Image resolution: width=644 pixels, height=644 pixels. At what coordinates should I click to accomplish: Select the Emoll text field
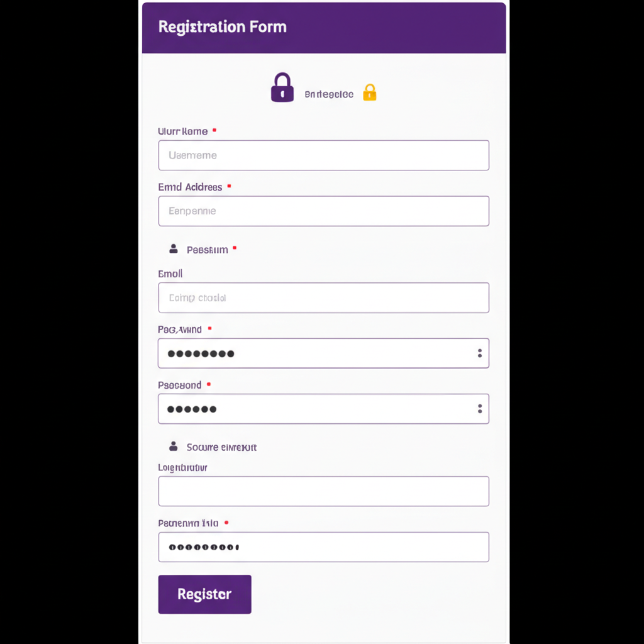pyautogui.click(x=323, y=297)
